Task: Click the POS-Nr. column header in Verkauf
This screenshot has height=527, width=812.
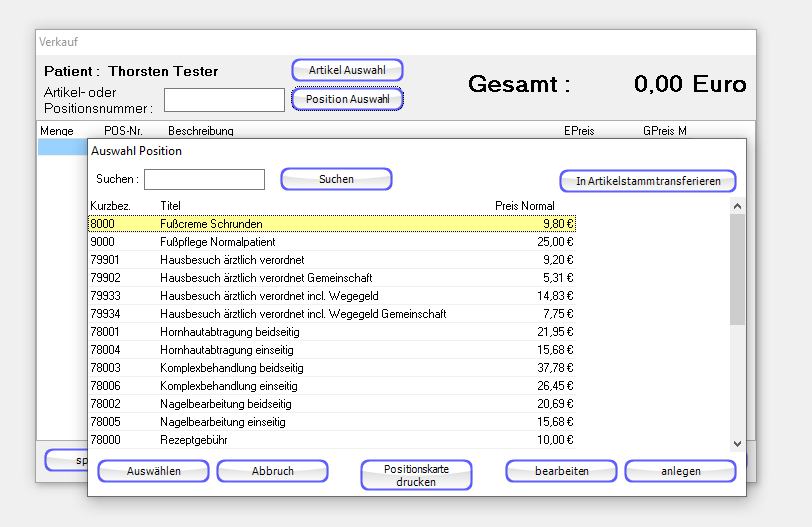Action: tap(123, 131)
